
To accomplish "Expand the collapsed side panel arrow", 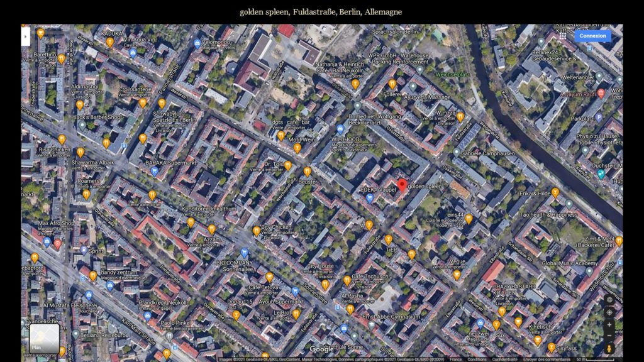I will click(25, 36).
